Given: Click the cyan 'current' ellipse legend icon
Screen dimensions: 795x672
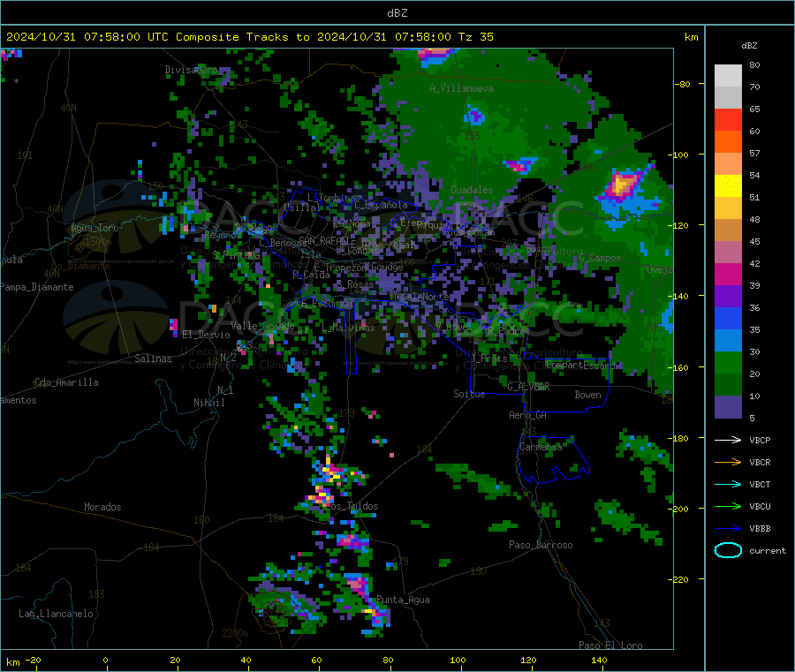Looking at the screenshot, I should pyautogui.click(x=728, y=550).
